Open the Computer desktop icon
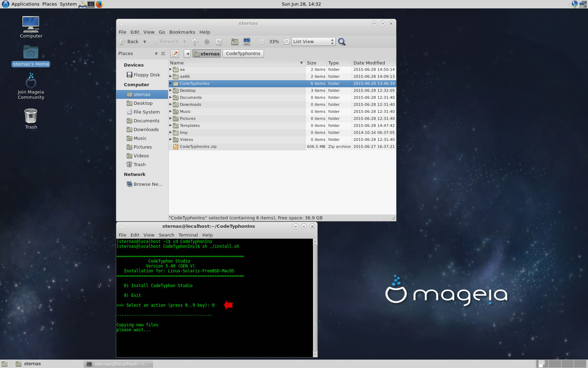The height and width of the screenshot is (368, 588). [x=31, y=27]
